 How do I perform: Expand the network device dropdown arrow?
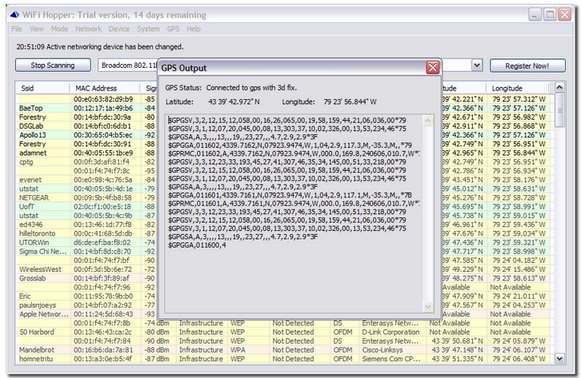point(477,65)
